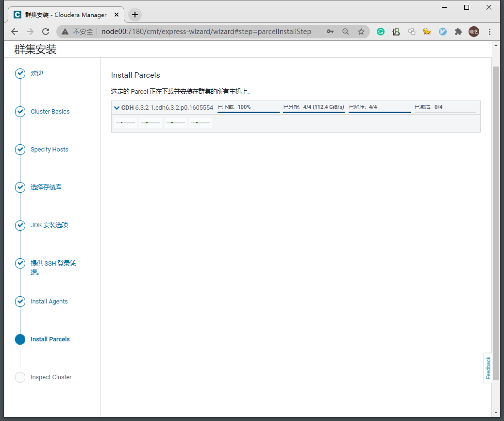Click the 选择存储库 check-mark circle
The width and height of the screenshot is (504, 421).
[20, 187]
